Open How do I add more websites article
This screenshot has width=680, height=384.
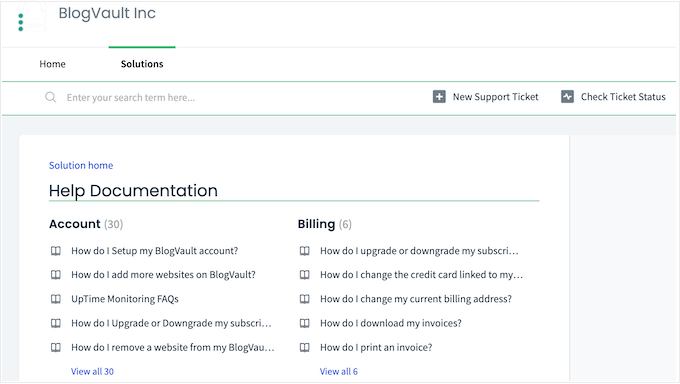163,275
